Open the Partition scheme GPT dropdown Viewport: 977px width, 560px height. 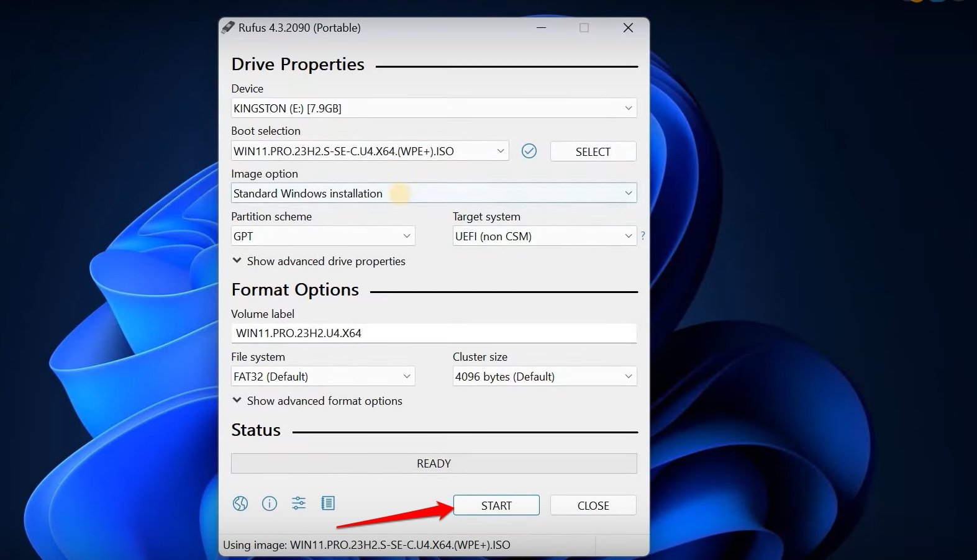(322, 236)
